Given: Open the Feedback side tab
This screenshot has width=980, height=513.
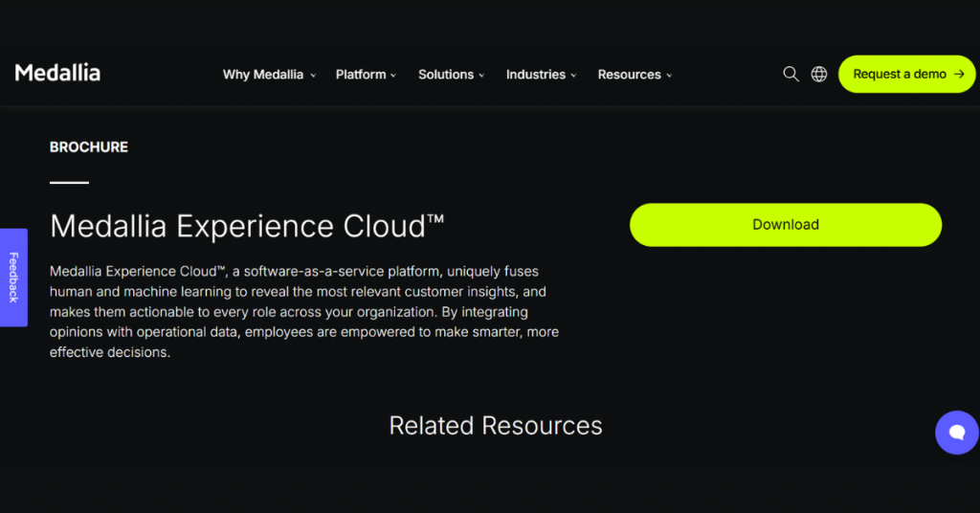Looking at the screenshot, I should 13,278.
